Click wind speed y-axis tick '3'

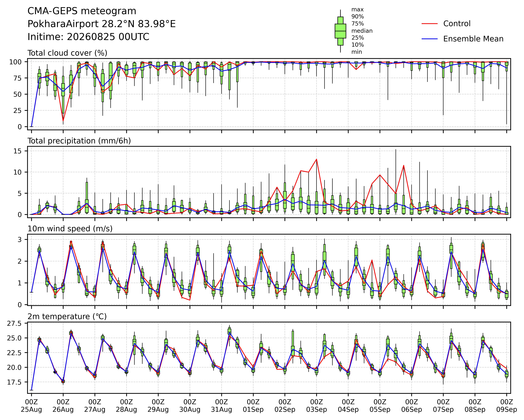click(x=20, y=240)
